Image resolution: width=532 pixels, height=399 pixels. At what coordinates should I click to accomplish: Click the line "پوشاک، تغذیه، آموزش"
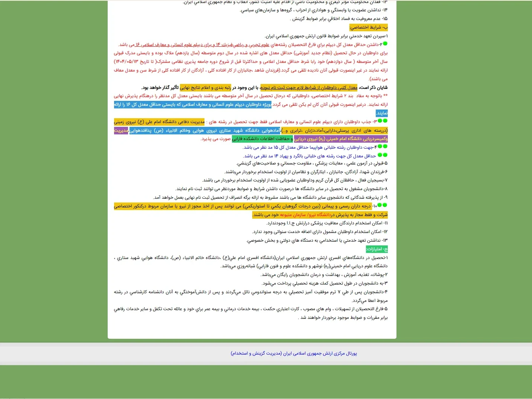pos(325,275)
